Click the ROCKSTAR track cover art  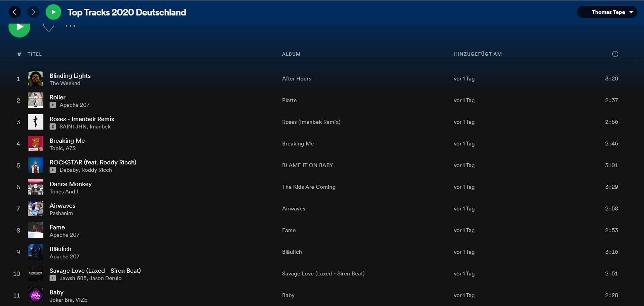[x=36, y=165]
